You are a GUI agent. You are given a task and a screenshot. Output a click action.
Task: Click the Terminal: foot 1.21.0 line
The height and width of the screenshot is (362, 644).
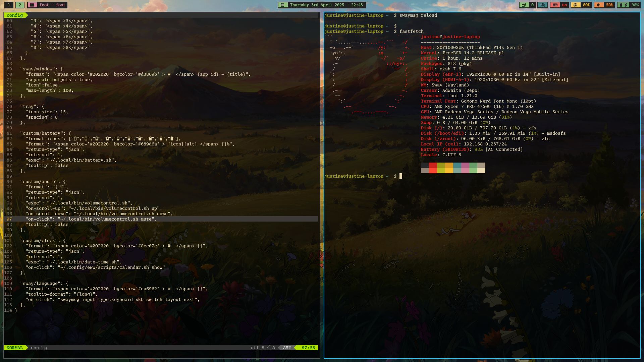[449, 96]
